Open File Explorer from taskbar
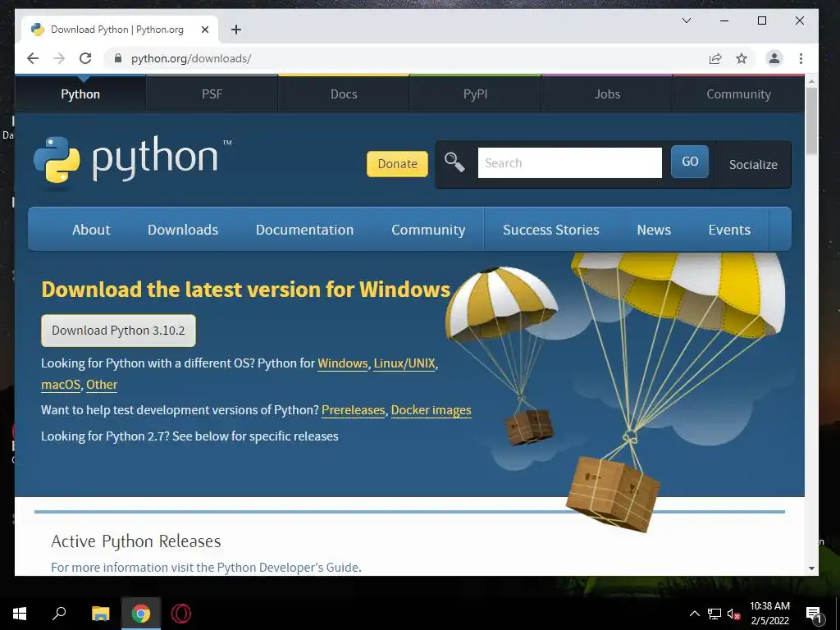The width and height of the screenshot is (840, 630). click(x=100, y=614)
